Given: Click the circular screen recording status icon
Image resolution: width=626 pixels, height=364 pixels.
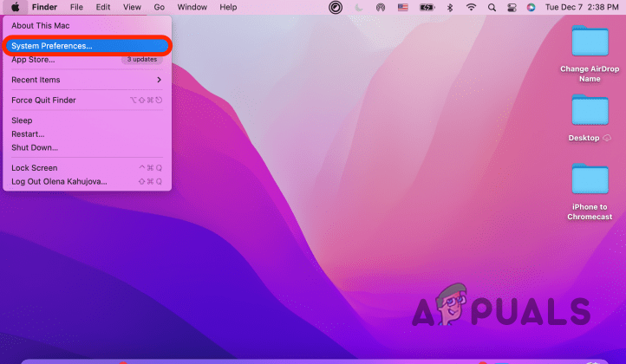Looking at the screenshot, I should 336,7.
